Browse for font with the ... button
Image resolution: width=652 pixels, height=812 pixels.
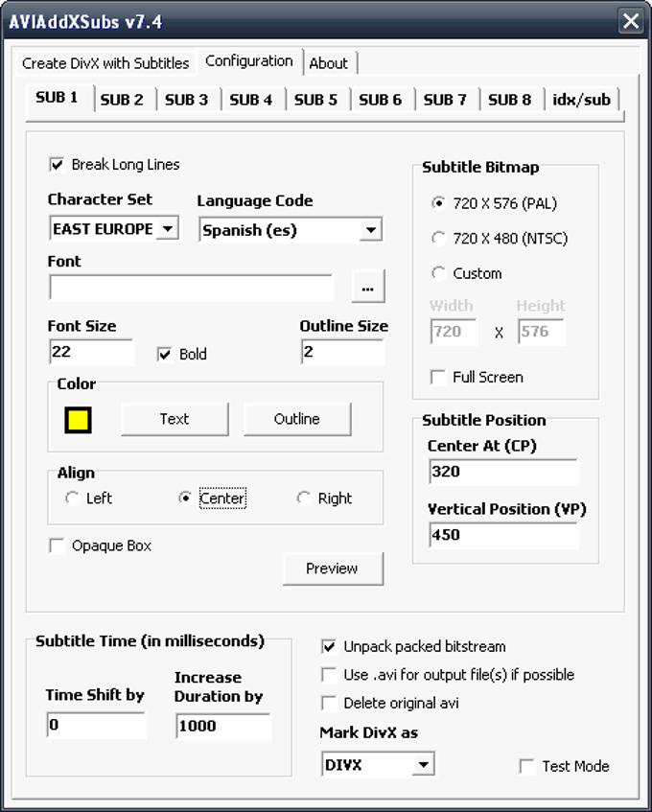tap(367, 286)
